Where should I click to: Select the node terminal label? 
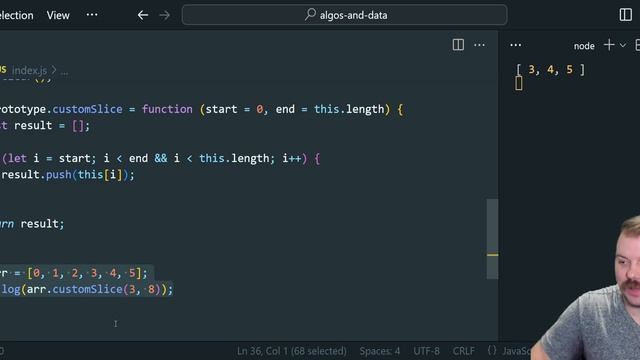(584, 46)
